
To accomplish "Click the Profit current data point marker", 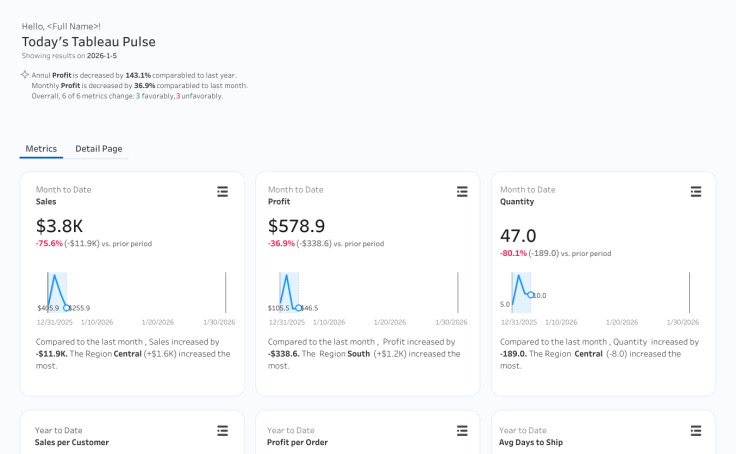I will tap(298, 308).
